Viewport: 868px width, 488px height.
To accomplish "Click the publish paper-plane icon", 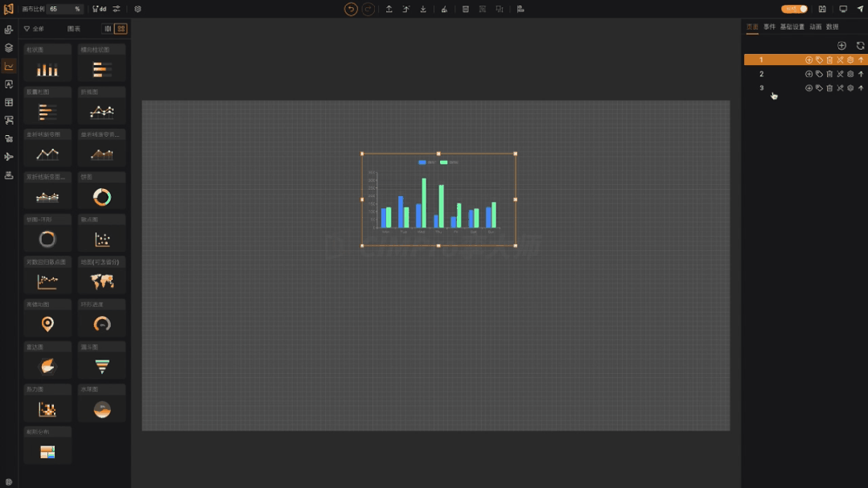I will 860,9.
